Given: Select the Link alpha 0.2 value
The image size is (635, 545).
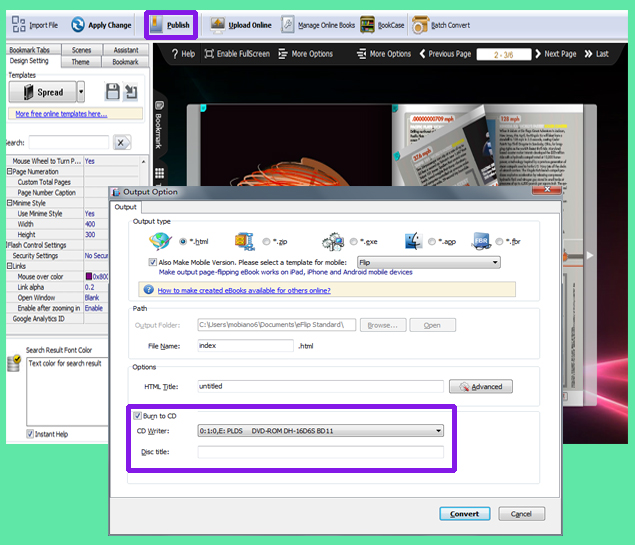Looking at the screenshot, I should 89,287.
